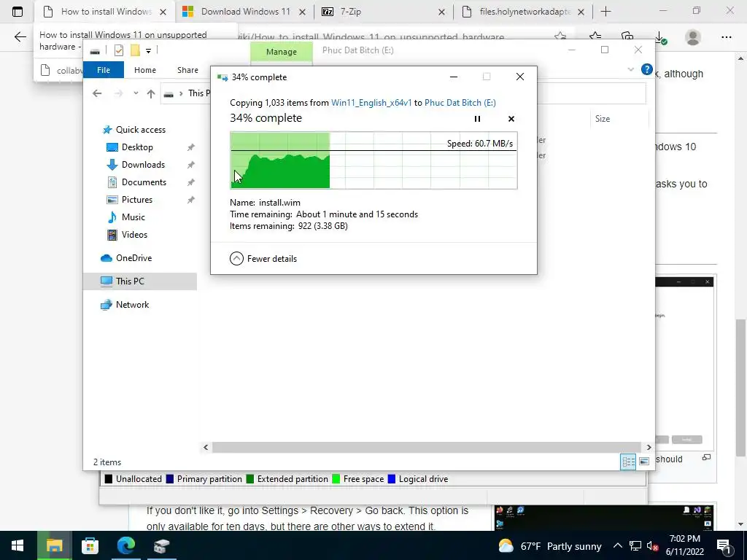Click the Explorer horizontal scrollbar track
This screenshot has width=747, height=560.
tap(427, 447)
